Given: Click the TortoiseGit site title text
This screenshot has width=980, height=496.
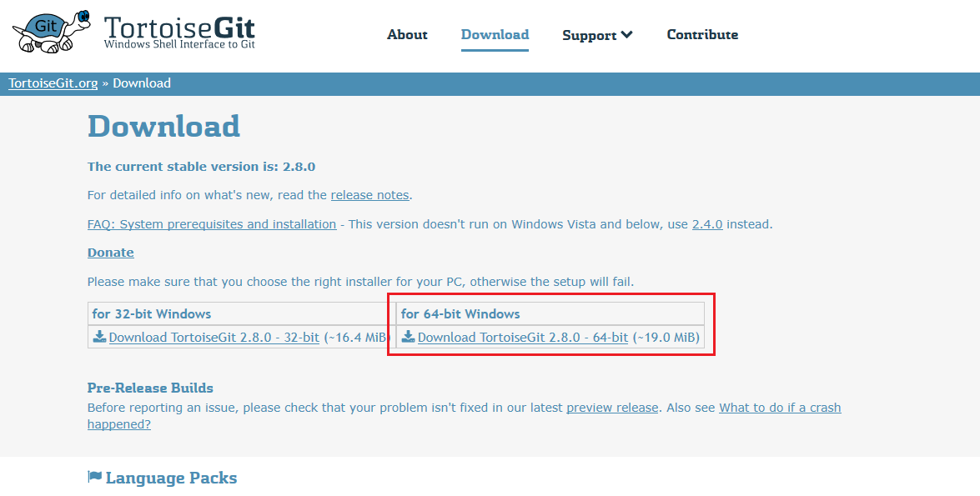Looking at the screenshot, I should (x=179, y=28).
